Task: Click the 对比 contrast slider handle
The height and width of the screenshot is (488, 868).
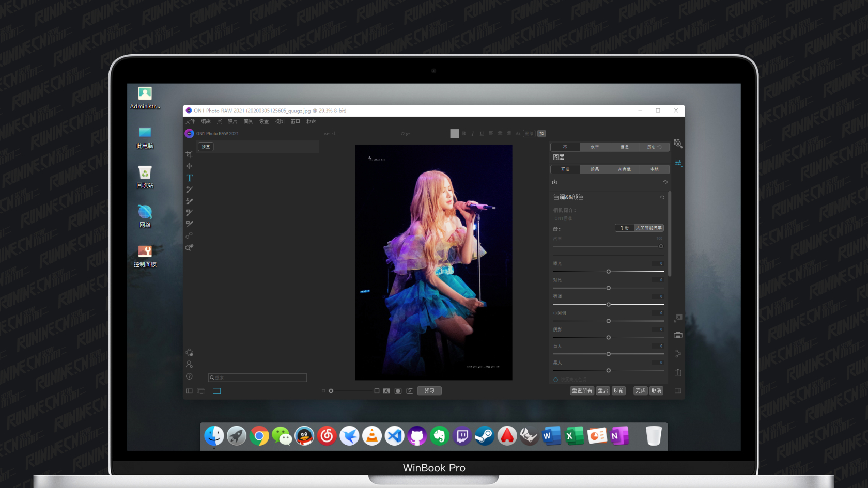Action: click(609, 288)
